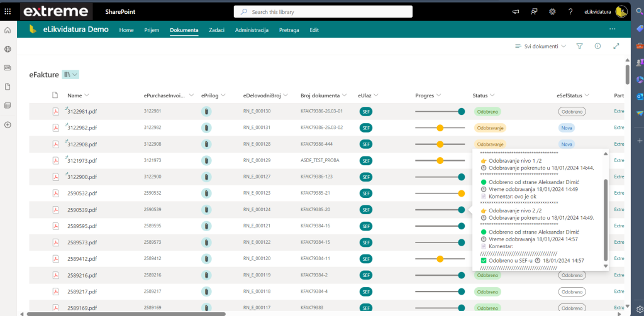Open the Administracija menu item
This screenshot has width=644, height=316.
coord(252,30)
